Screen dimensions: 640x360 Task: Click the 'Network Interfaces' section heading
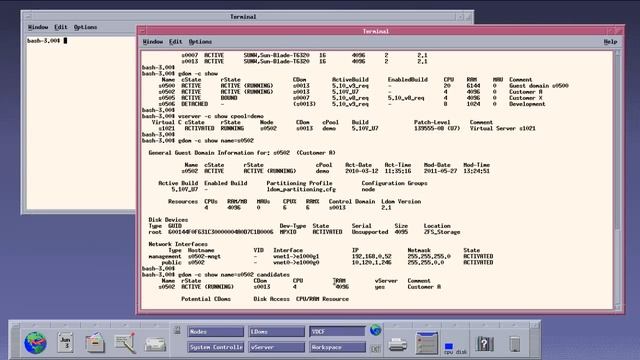(178, 244)
